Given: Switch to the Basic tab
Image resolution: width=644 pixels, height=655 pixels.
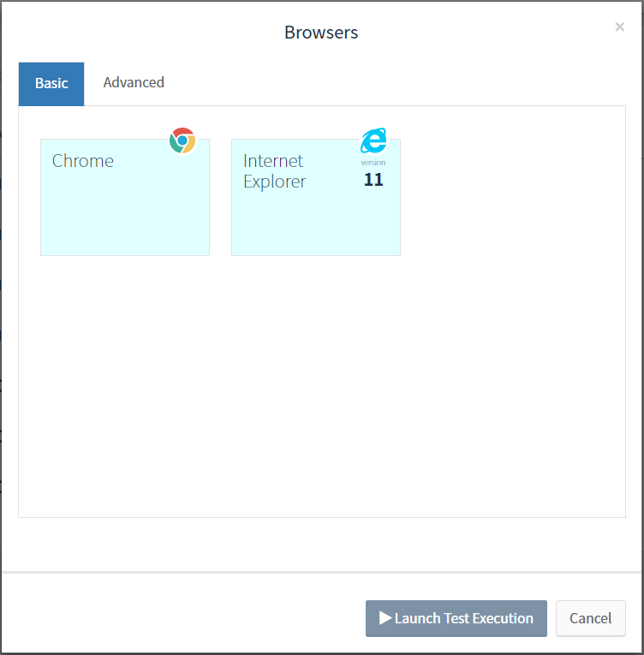Looking at the screenshot, I should point(51,84).
